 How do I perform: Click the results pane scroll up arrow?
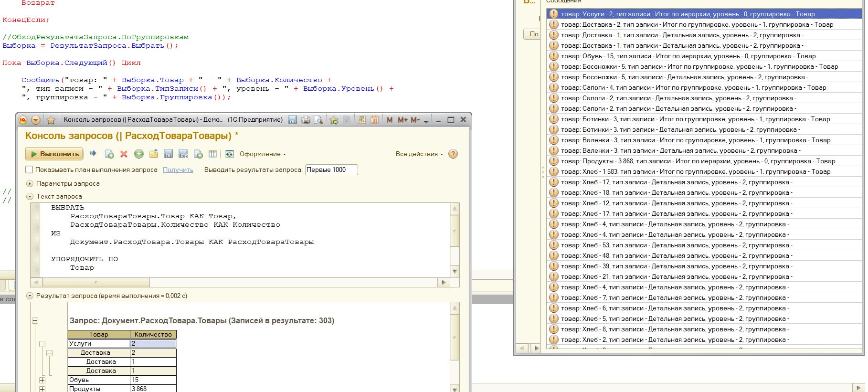tap(455, 308)
